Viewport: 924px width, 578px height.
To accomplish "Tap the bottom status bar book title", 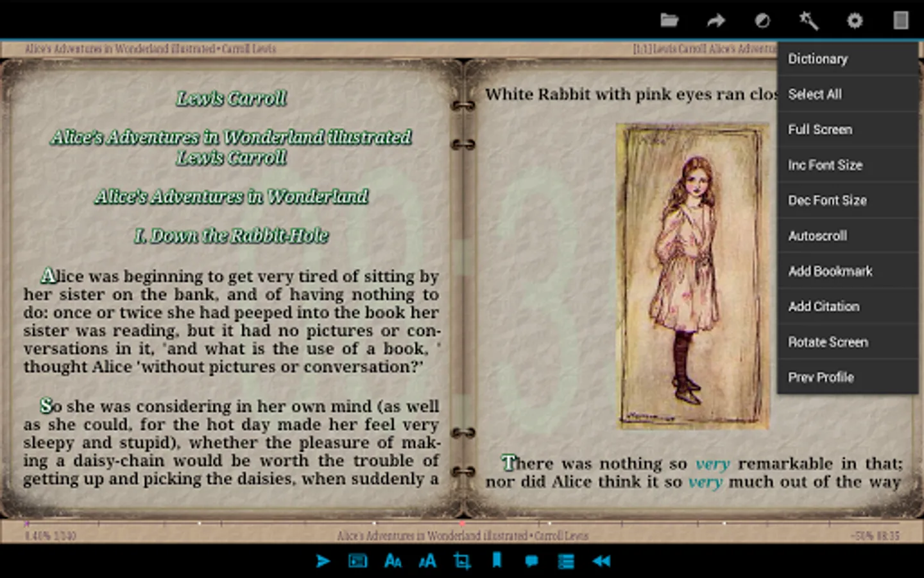I will coord(463,536).
